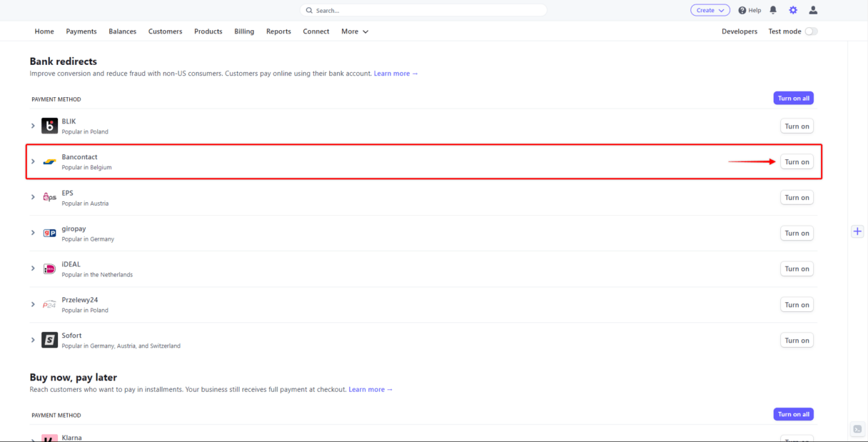The image size is (868, 442).
Task: Open the Reports tab
Action: [x=278, y=31]
